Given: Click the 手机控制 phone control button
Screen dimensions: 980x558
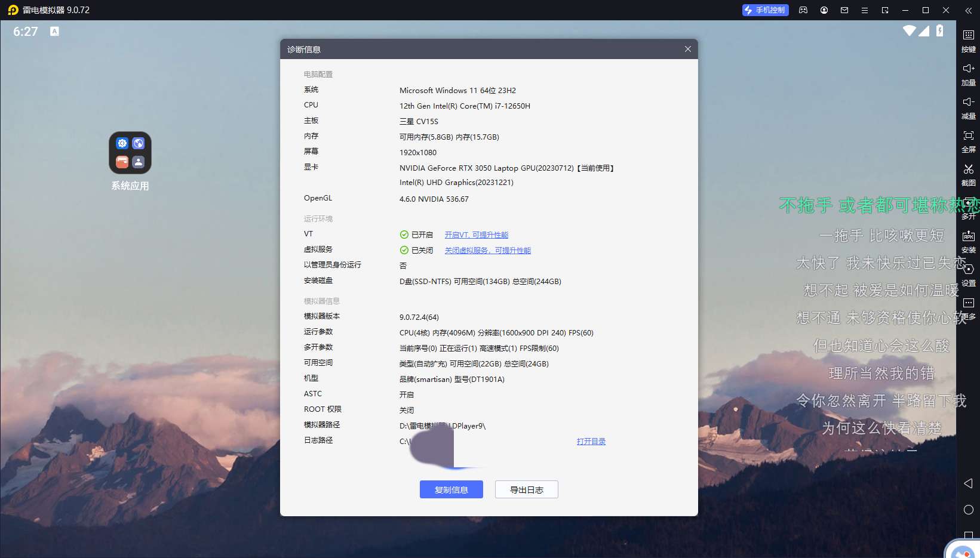Looking at the screenshot, I should click(765, 10).
